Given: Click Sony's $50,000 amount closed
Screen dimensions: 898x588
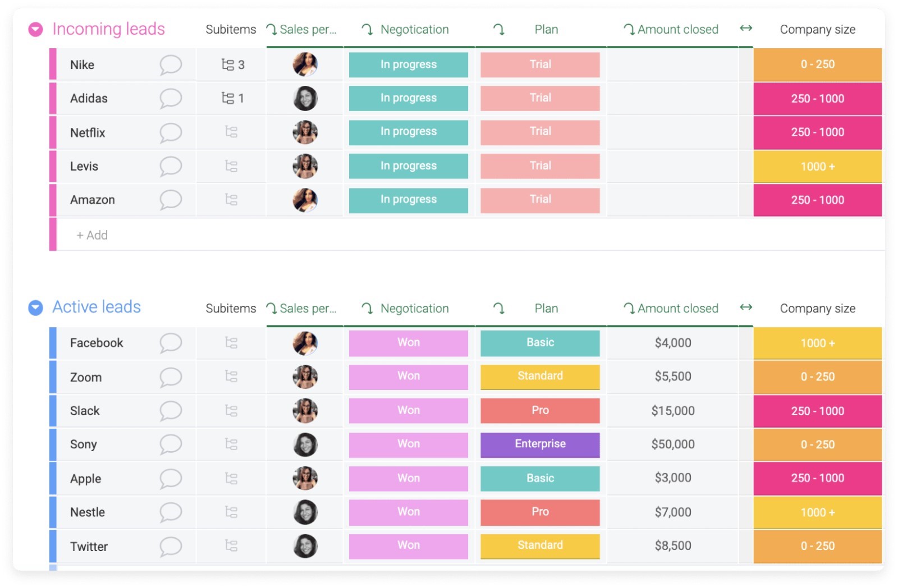Looking at the screenshot, I should (673, 444).
